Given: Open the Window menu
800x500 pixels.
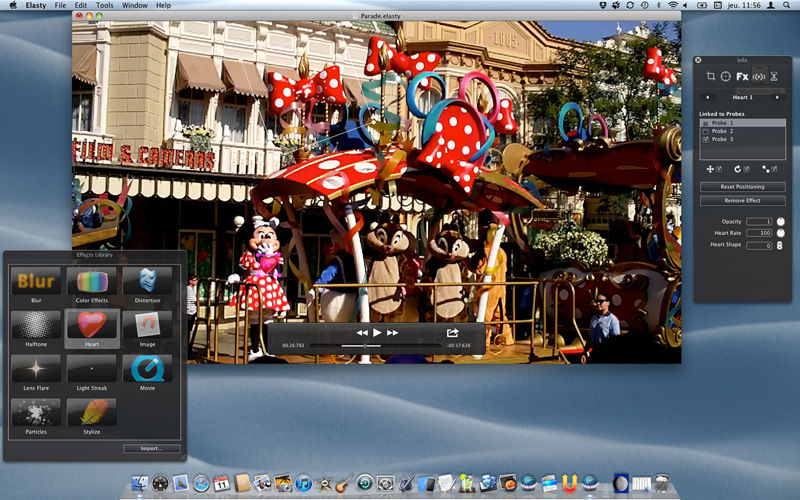Looking at the screenshot, I should (x=135, y=5).
